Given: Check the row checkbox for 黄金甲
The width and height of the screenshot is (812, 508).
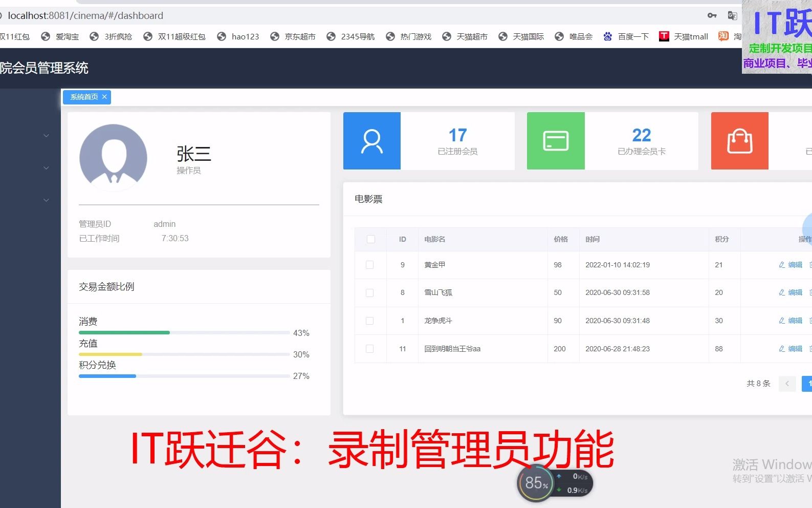Looking at the screenshot, I should (369, 265).
